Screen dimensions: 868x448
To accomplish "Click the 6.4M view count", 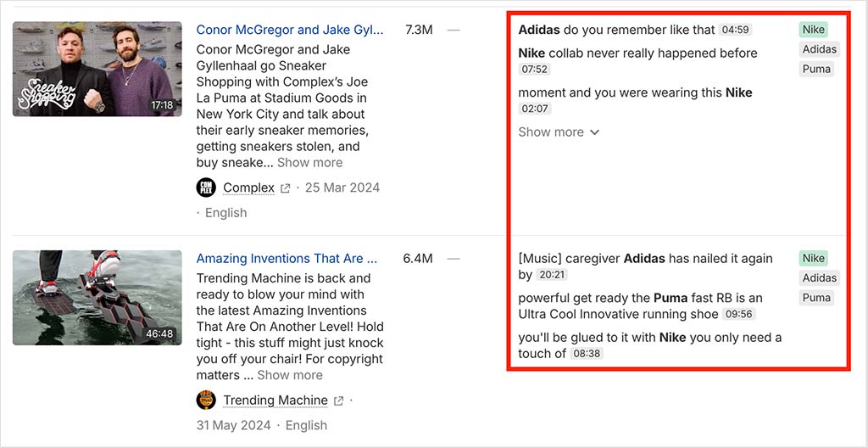I will (x=419, y=259).
